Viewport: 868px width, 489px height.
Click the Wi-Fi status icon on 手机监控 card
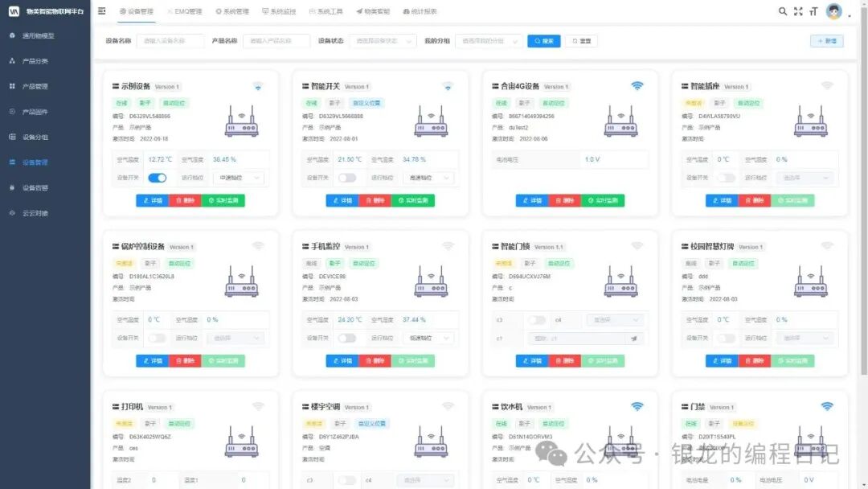tap(448, 246)
